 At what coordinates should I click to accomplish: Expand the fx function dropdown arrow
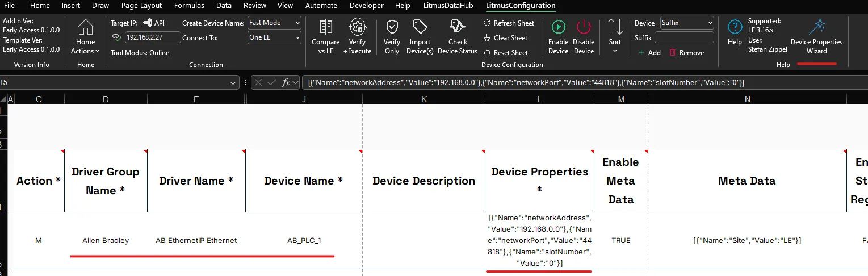(295, 83)
